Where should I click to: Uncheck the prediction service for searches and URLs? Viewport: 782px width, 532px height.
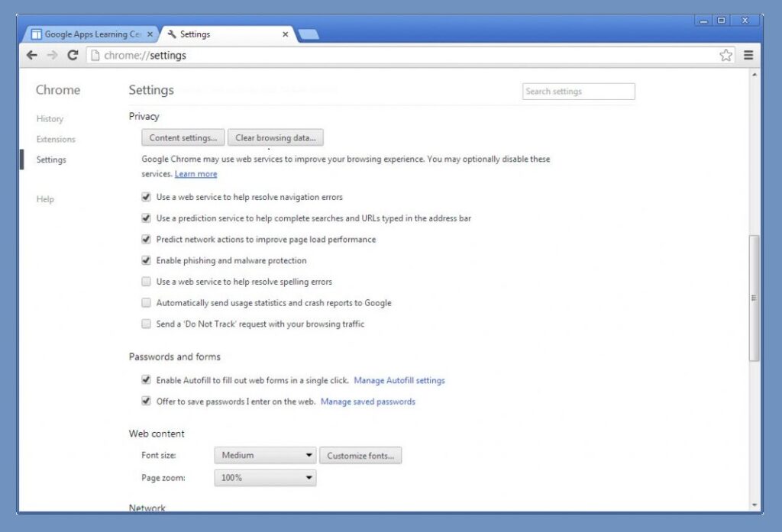[x=146, y=218]
